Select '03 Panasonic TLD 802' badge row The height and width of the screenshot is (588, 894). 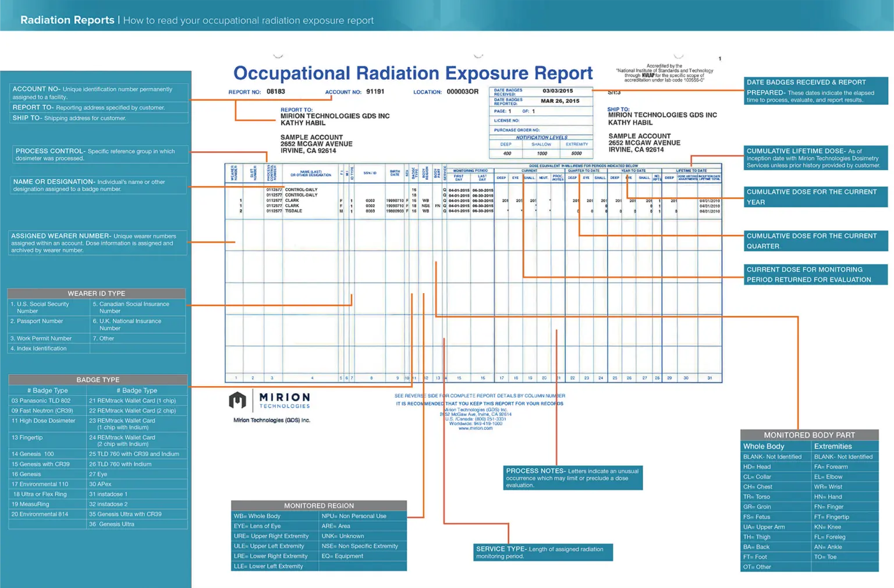[47, 401]
